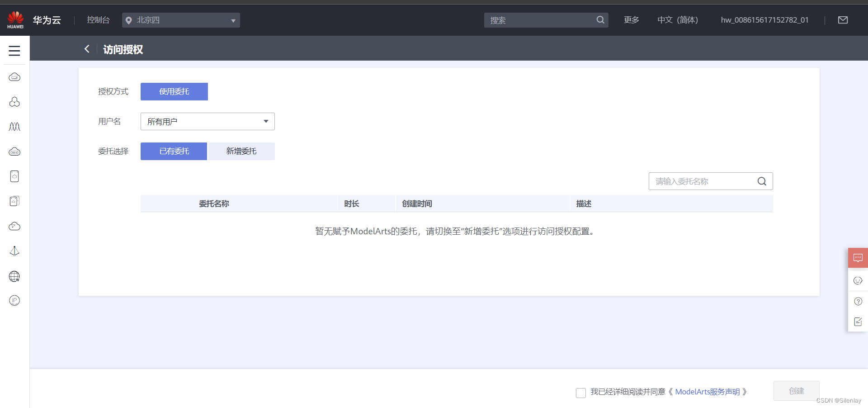Click the 描述 column header
This screenshot has width=868, height=408.
click(584, 204)
